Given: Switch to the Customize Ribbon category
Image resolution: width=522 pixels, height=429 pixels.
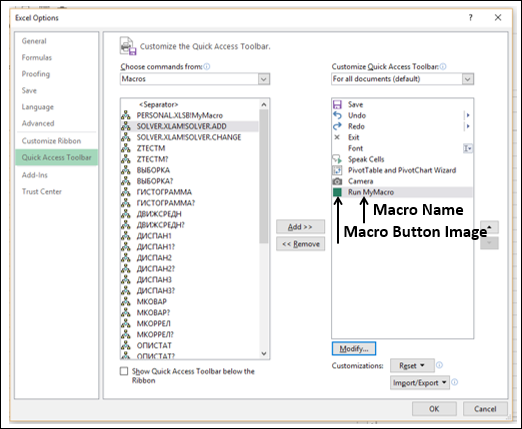Looking at the screenshot, I should [51, 141].
